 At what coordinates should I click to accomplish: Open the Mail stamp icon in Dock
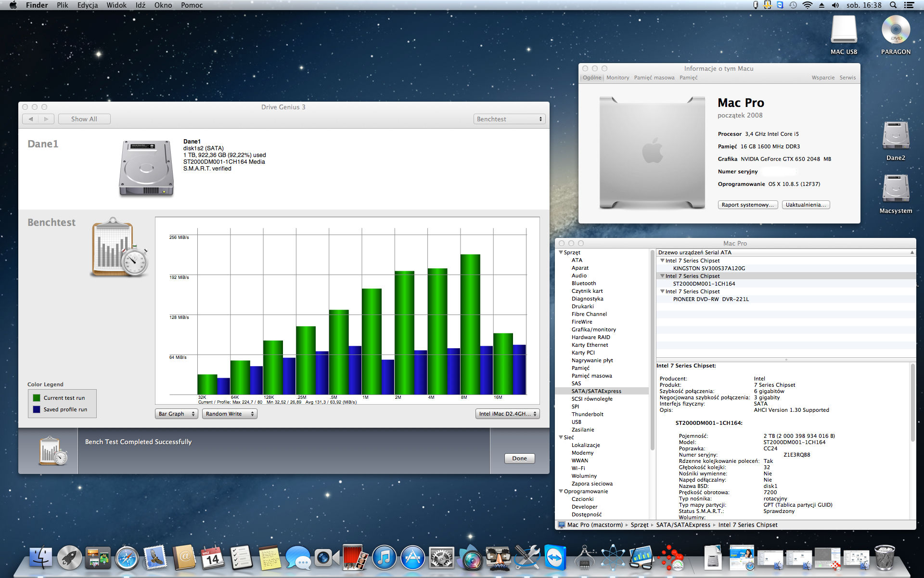(155, 557)
